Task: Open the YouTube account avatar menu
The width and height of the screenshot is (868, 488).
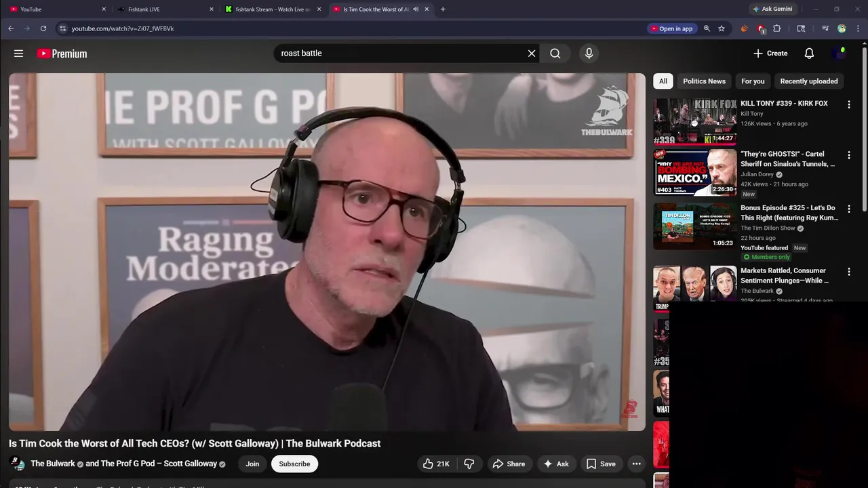Action: [x=839, y=54]
